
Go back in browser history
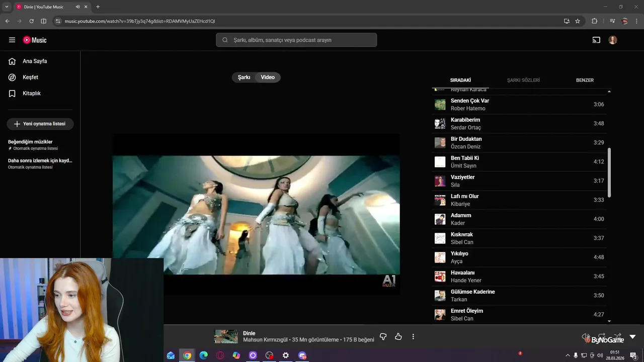tap(7, 21)
